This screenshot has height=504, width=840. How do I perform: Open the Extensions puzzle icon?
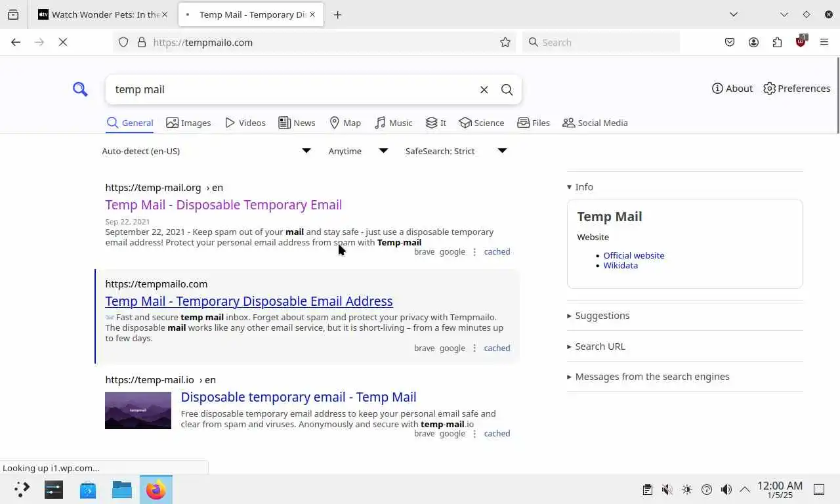[x=777, y=42]
